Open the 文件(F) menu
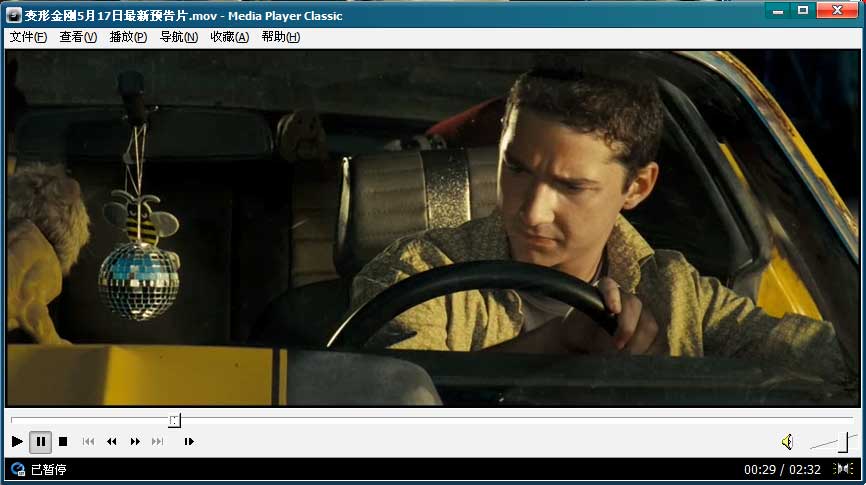 point(28,37)
